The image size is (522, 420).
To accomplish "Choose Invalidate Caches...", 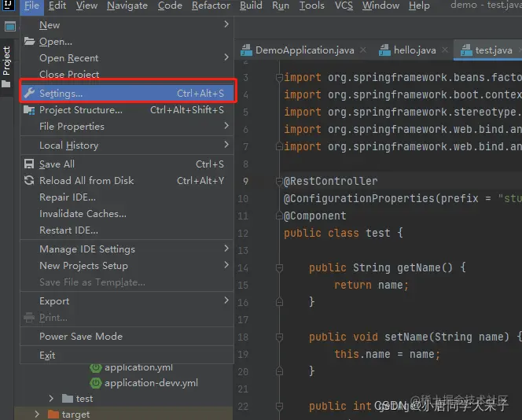I will pyautogui.click(x=127, y=214).
